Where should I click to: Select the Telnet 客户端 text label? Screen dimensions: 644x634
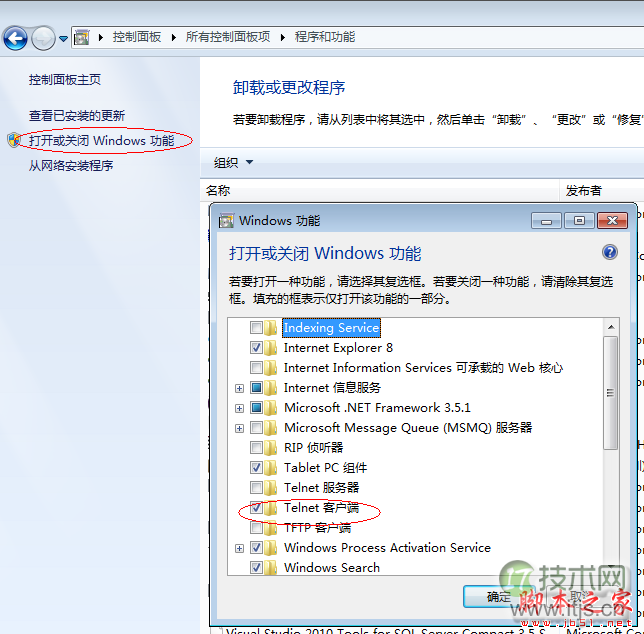click(x=322, y=508)
